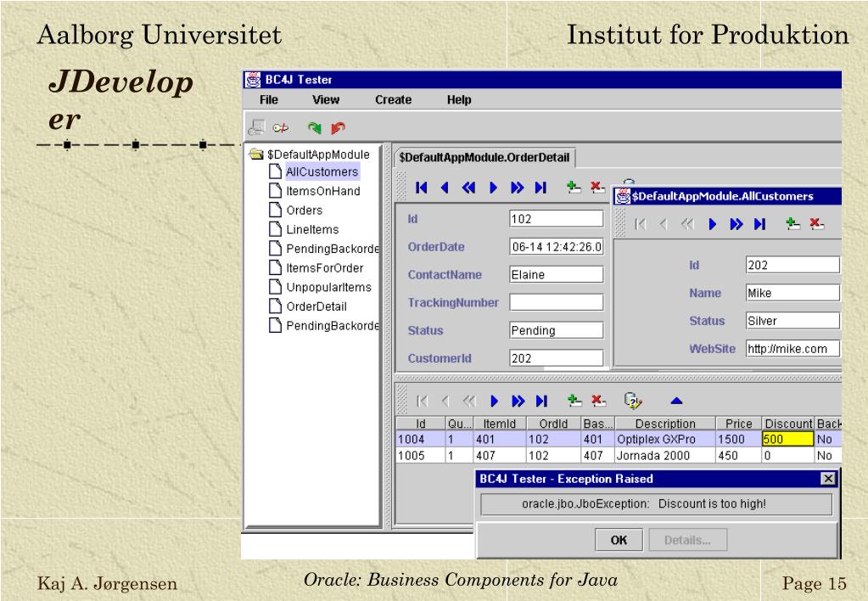Click the Discount column header
Screen dimensions: 868x601
[x=788, y=424]
